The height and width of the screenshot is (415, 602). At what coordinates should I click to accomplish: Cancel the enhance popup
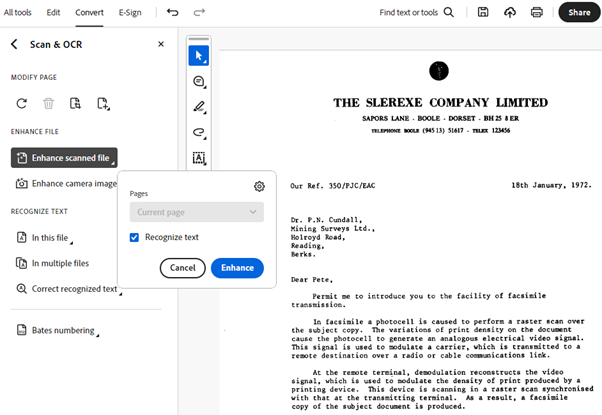(x=182, y=268)
